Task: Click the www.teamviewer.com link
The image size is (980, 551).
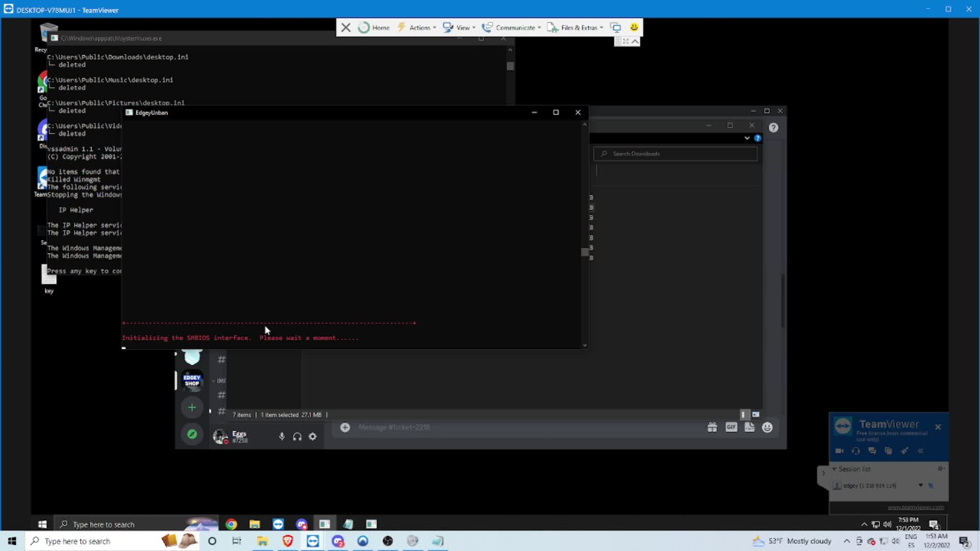Action: click(915, 507)
